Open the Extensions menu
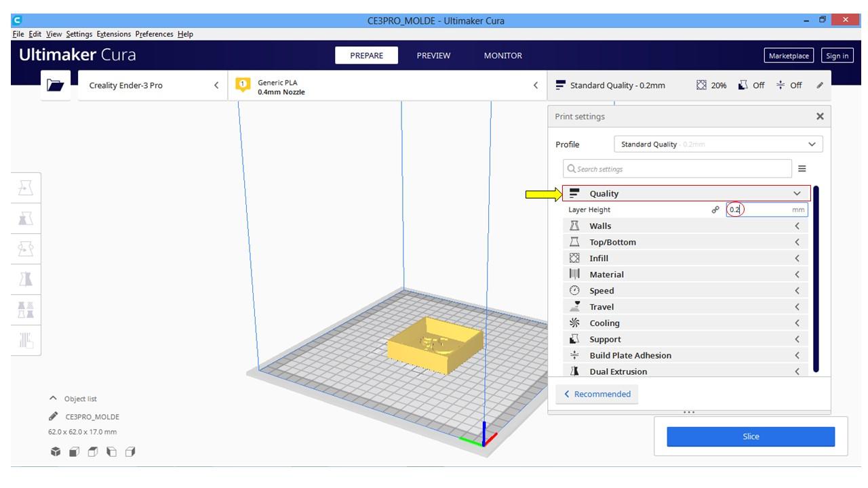868x488 pixels. (x=114, y=34)
